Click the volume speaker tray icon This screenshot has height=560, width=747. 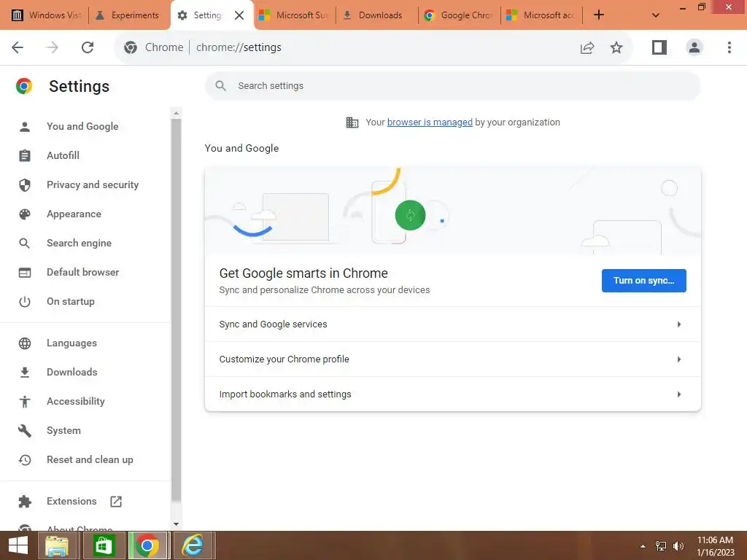point(678,546)
